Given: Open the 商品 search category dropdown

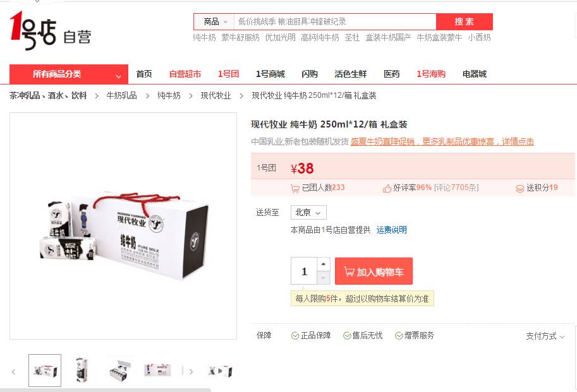Looking at the screenshot, I should point(215,21).
